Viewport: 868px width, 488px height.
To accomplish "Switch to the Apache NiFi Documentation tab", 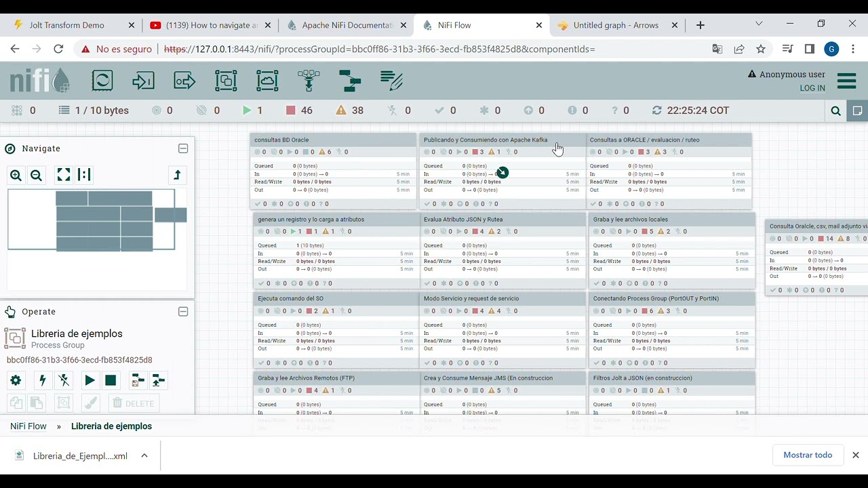I will pos(346,25).
